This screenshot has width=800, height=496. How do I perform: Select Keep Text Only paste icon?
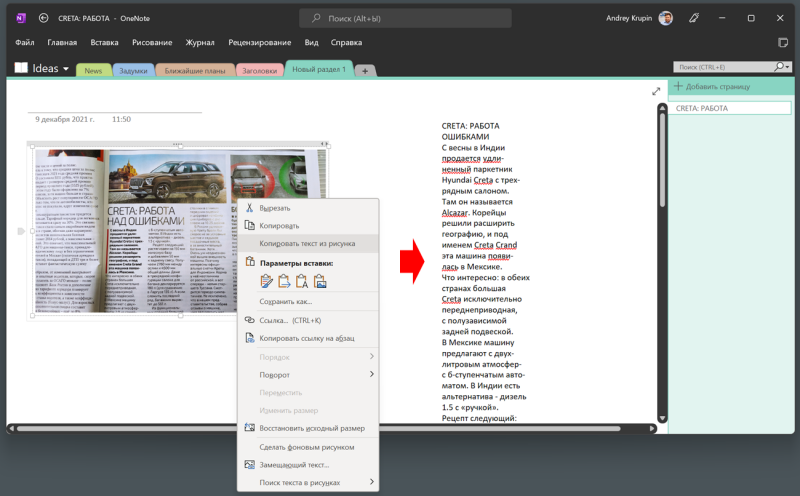coord(302,281)
